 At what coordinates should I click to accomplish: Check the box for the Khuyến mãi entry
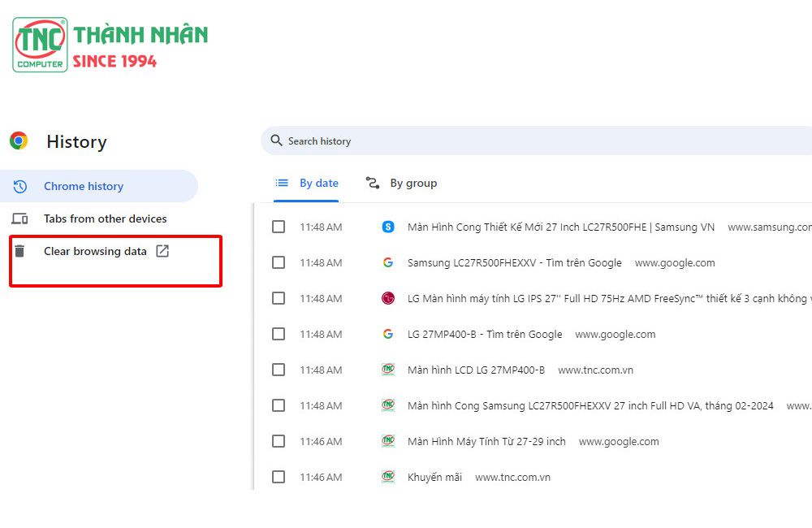(x=279, y=477)
